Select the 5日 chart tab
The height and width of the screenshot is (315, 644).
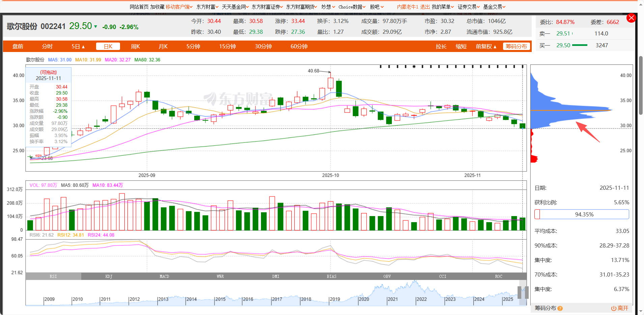78,47
